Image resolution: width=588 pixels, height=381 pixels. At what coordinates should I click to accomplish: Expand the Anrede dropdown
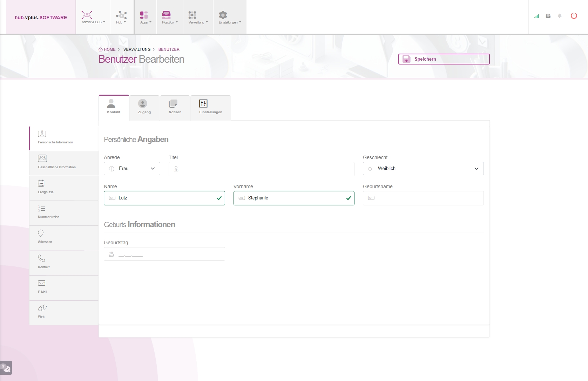point(132,169)
